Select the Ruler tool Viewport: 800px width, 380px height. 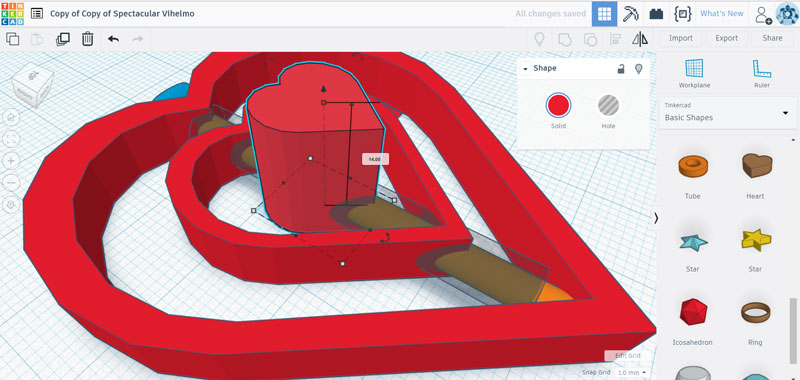point(762,73)
